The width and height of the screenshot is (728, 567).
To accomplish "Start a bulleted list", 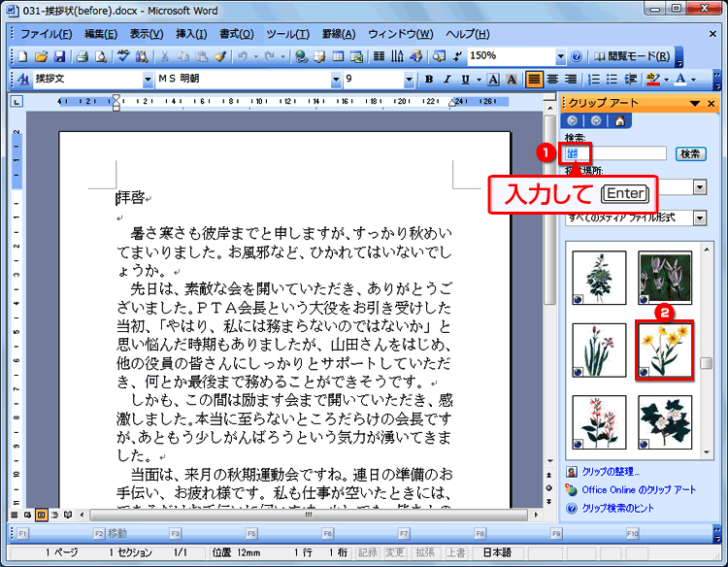I will tap(612, 80).
